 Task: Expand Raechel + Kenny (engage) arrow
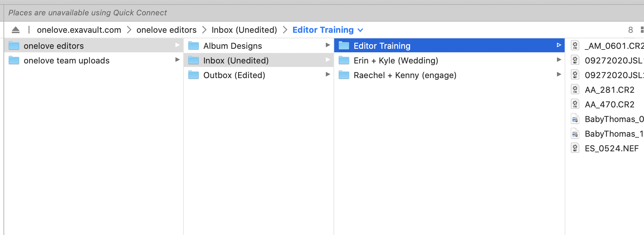(559, 75)
